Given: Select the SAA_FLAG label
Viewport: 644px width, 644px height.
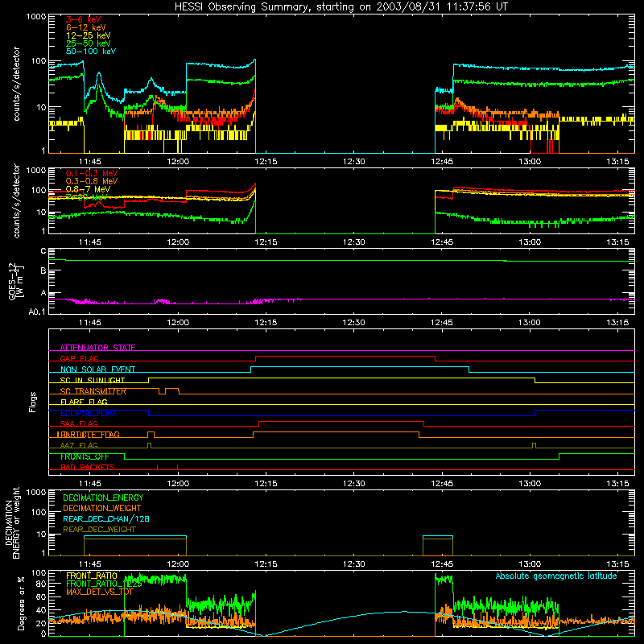Looking at the screenshot, I should click(x=79, y=423).
